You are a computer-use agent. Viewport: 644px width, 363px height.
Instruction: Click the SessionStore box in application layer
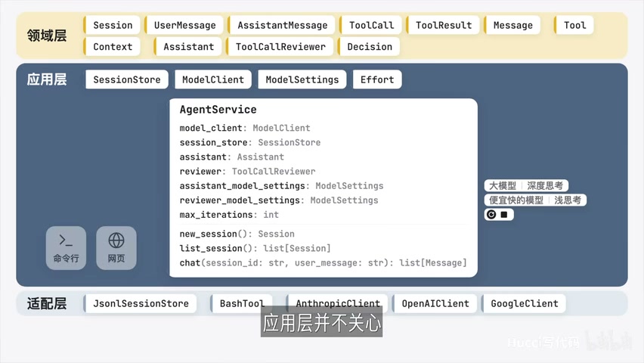(x=127, y=79)
